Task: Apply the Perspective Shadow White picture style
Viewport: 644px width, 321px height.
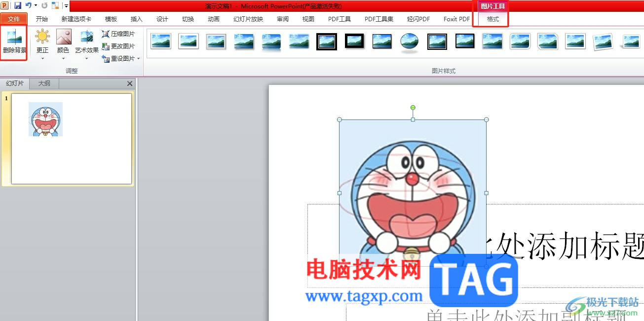Action: (x=632, y=41)
